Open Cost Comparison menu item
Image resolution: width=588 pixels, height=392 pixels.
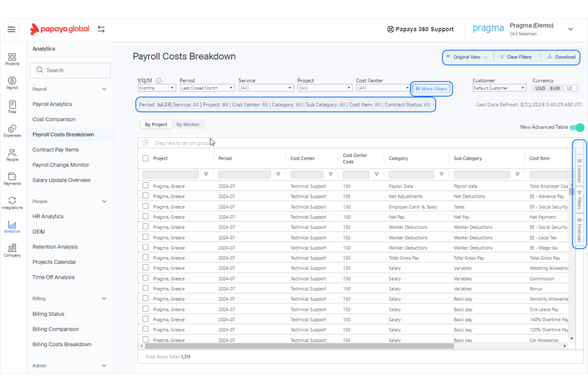54,120
